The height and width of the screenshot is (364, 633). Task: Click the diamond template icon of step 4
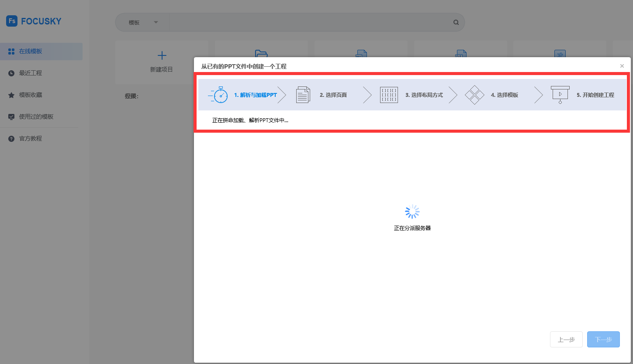[474, 95]
